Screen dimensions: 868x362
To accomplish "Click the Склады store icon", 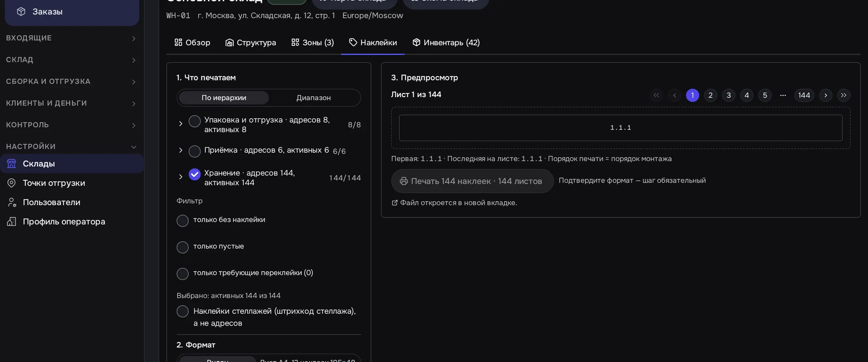I will click(11, 163).
